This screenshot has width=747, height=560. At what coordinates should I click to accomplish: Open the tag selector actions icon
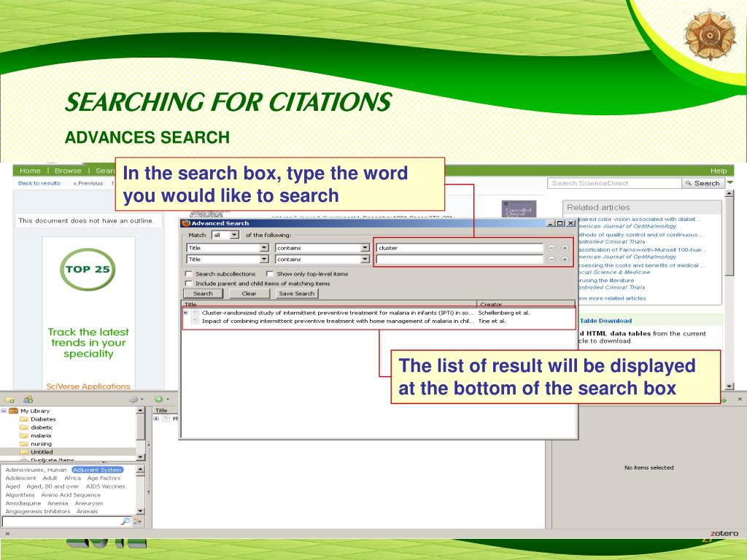138,521
